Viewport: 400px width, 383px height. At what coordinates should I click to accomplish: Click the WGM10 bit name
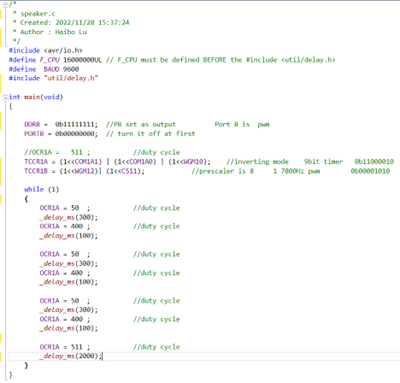click(x=194, y=162)
